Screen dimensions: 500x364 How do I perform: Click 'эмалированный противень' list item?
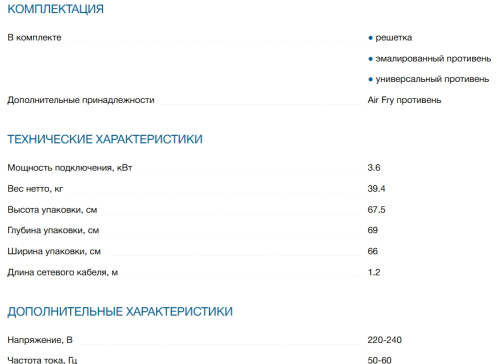(x=433, y=59)
